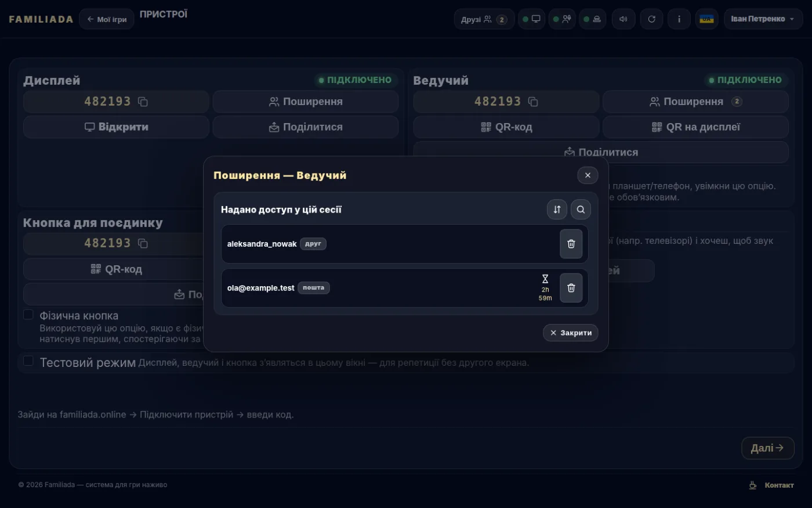Show QR-код for the buzzer button
The height and width of the screenshot is (508, 812).
pos(116,269)
